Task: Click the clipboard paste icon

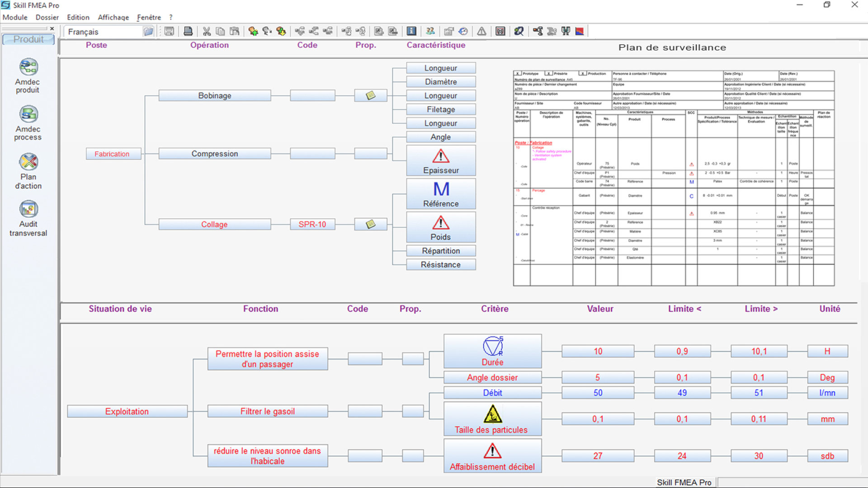Action: [x=234, y=31]
